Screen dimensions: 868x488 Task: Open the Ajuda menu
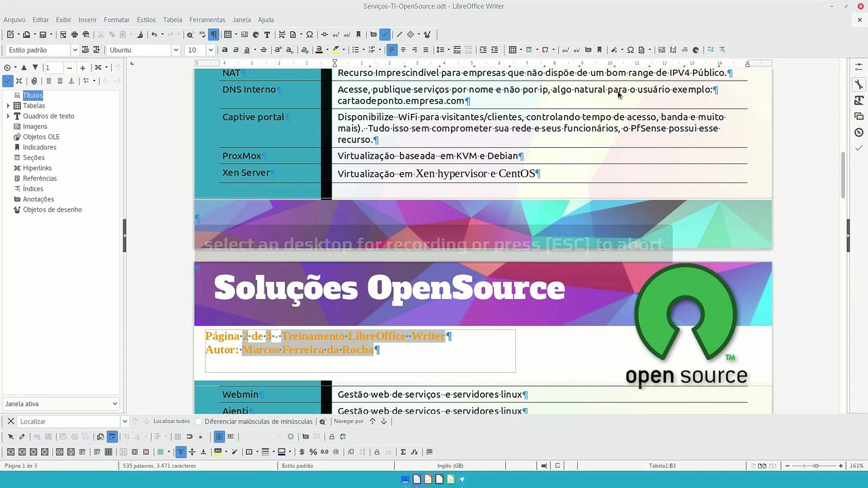tap(266, 20)
